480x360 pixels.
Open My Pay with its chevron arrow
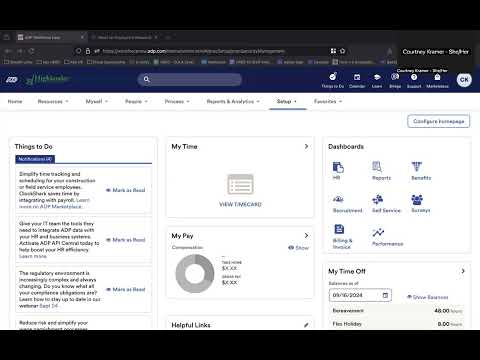[306, 235]
